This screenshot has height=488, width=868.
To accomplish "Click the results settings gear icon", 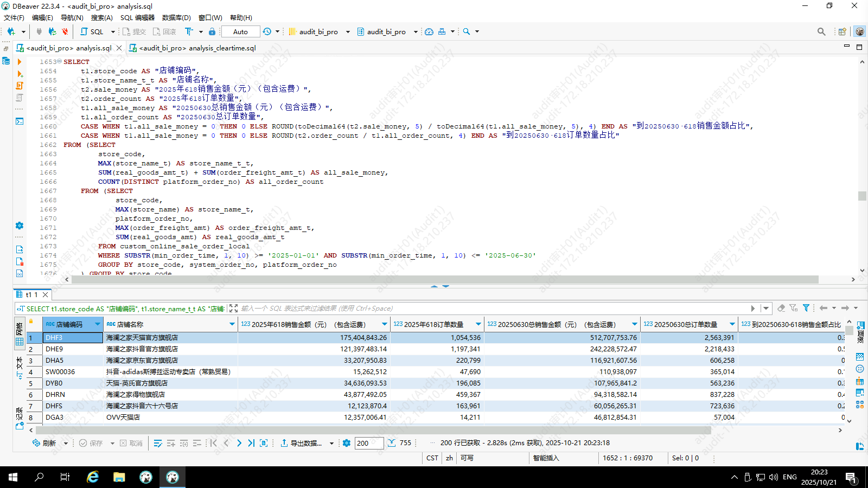I will pyautogui.click(x=347, y=443).
